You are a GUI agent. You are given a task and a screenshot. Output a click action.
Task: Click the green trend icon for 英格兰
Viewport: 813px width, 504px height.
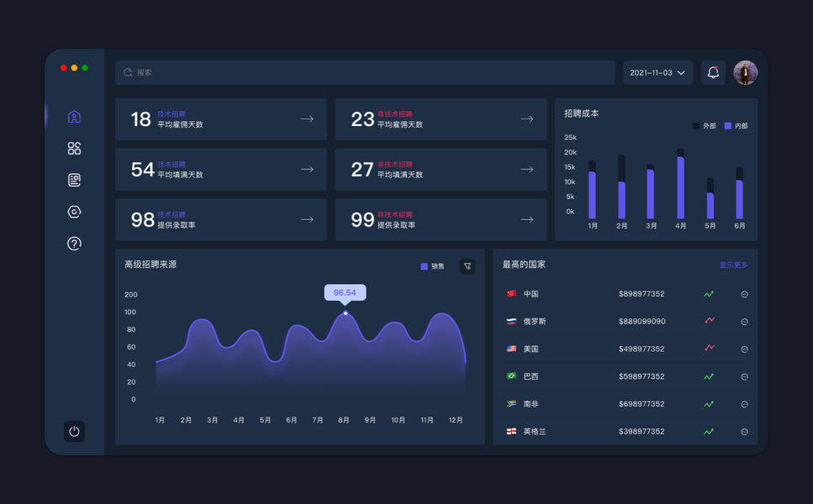(x=709, y=432)
